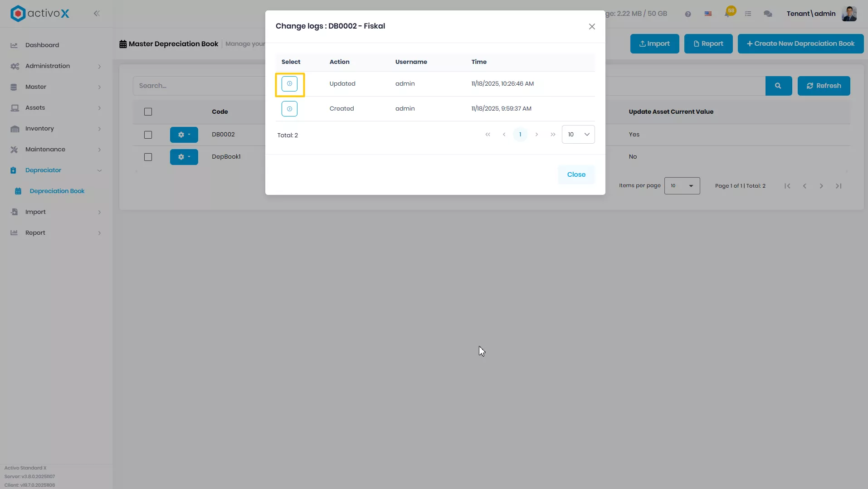Viewport: 868px width, 489px height.
Task: Click the Master database icon
Action: point(14,87)
